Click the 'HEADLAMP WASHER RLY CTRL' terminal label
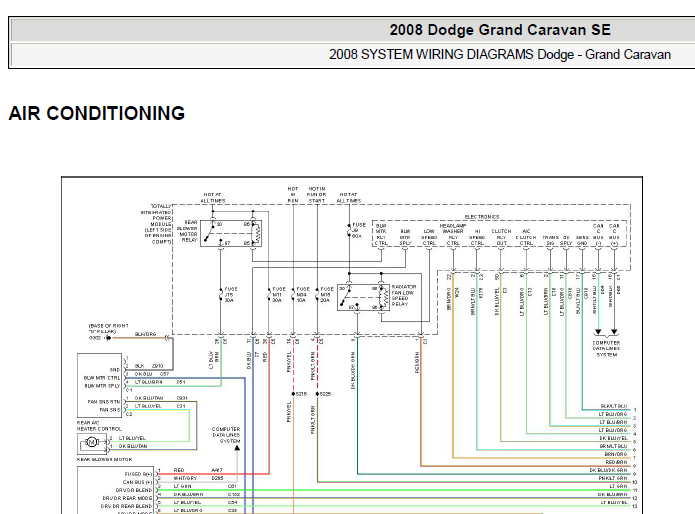The image size is (695, 514). (x=453, y=234)
